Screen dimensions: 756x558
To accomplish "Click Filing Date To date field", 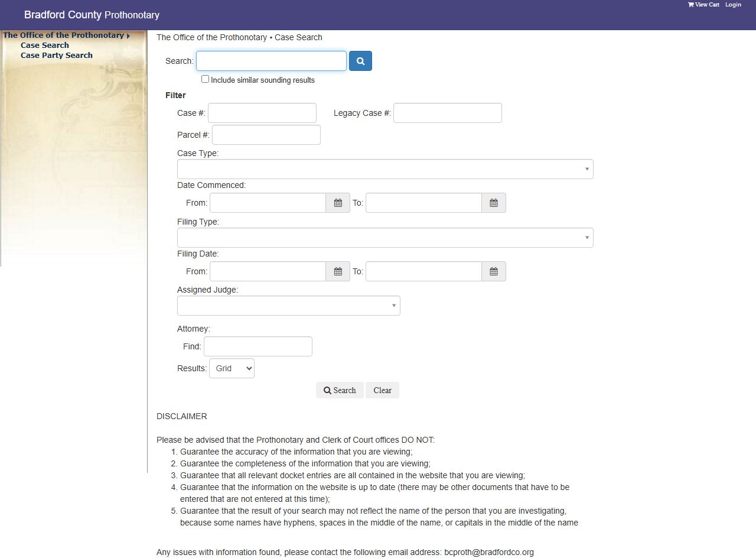I will [x=423, y=271].
